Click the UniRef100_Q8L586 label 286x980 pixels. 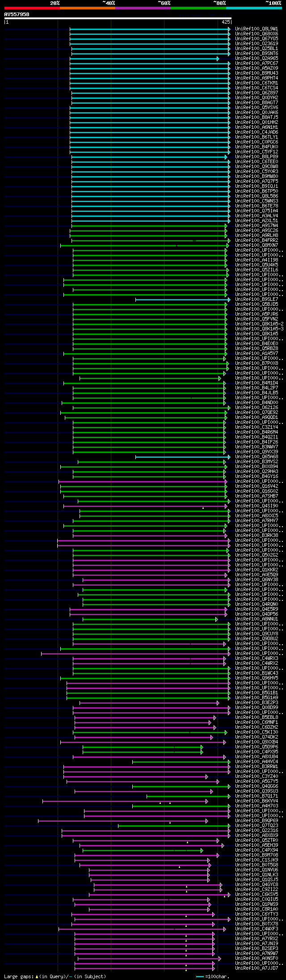tap(257, 196)
